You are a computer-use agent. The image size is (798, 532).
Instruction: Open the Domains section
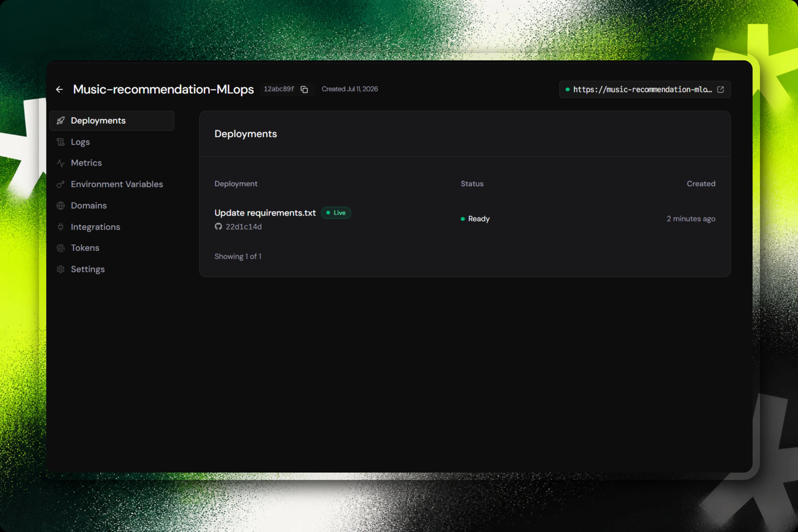[112, 206]
